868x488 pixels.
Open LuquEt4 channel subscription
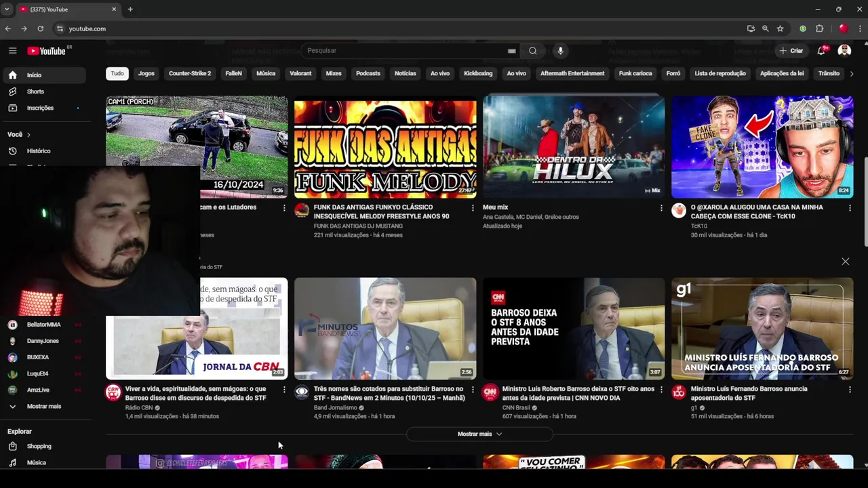tap(44, 373)
